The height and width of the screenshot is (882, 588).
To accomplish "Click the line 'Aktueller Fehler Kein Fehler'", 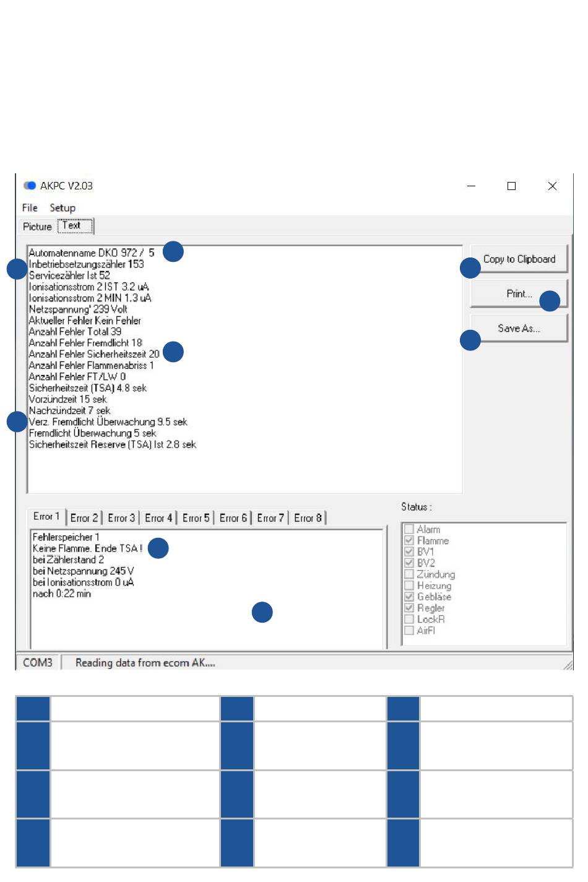I will click(x=85, y=321).
